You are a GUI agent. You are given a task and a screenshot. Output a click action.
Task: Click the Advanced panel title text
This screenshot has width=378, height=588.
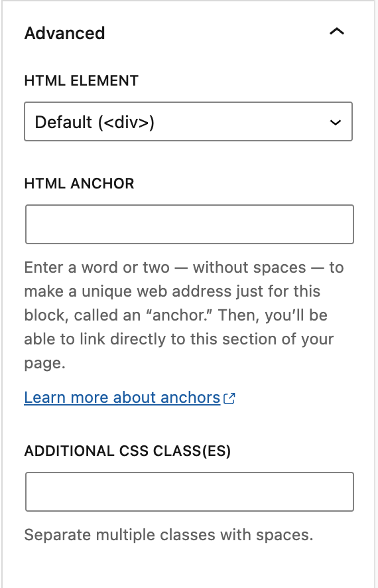click(x=64, y=33)
